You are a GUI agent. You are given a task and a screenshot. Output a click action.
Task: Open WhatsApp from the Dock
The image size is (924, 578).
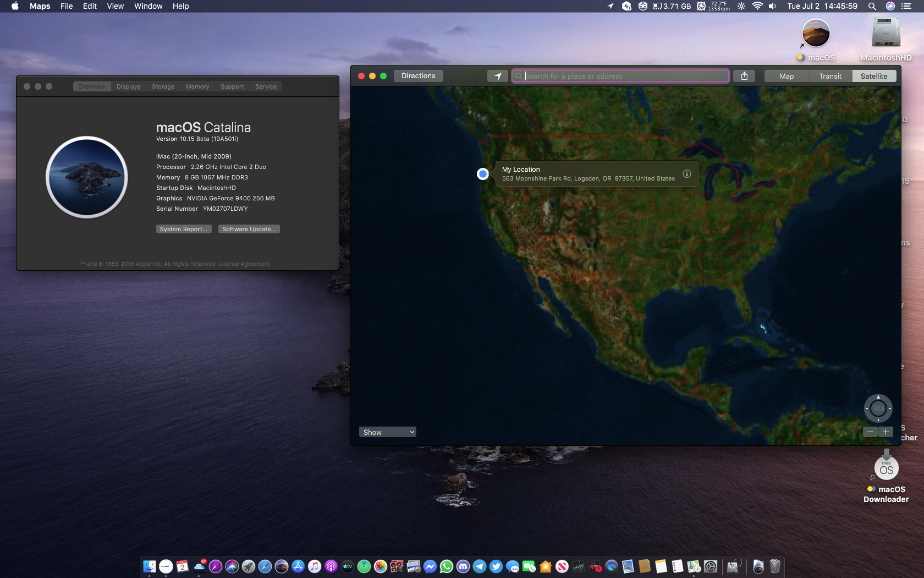[x=447, y=566]
